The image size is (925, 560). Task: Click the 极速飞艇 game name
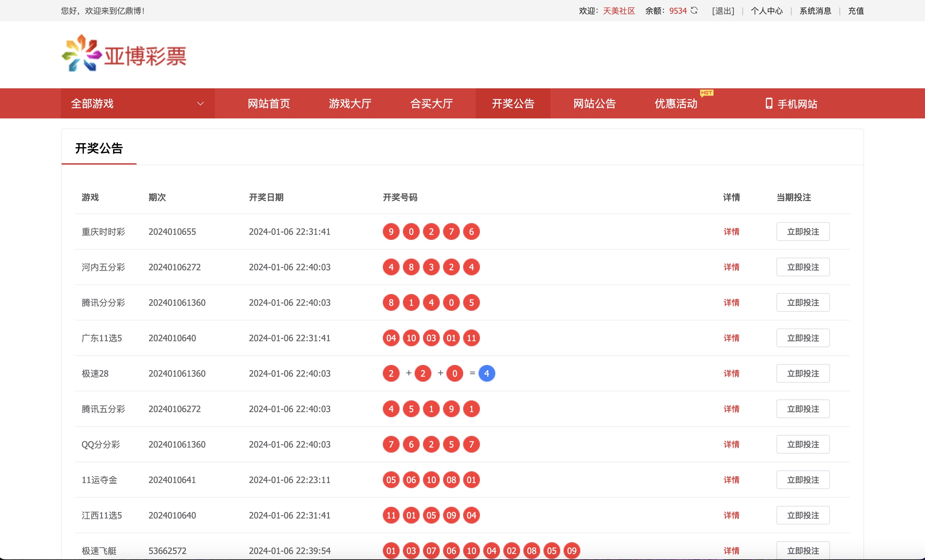tap(99, 551)
